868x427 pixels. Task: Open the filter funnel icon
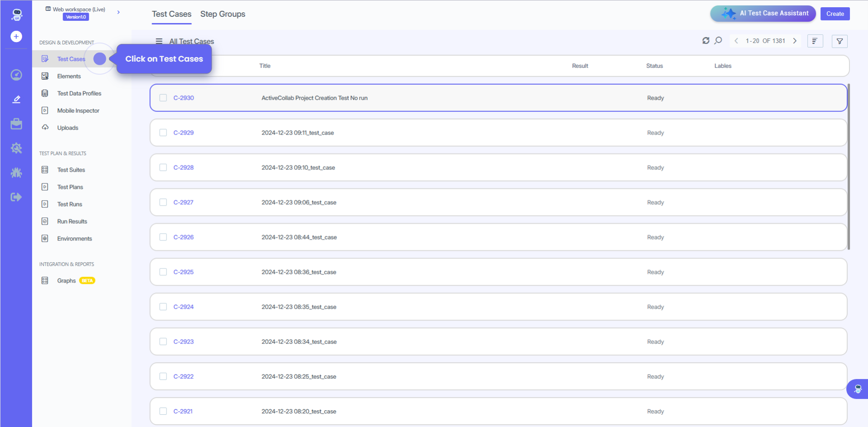(840, 41)
